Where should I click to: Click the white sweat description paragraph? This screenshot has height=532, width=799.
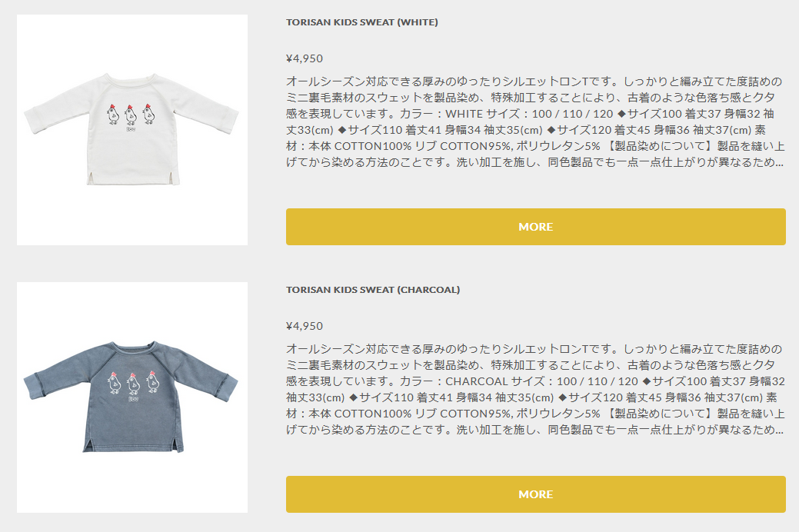pos(535,121)
